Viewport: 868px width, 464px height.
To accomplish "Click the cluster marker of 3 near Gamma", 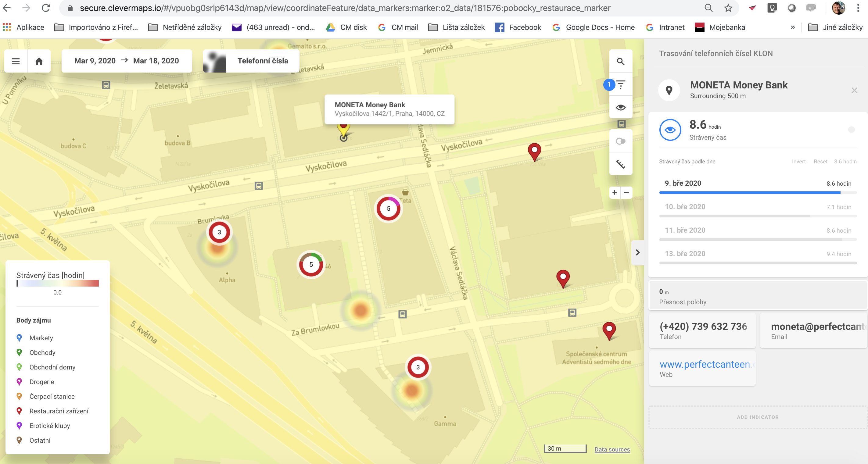I will pos(418,367).
